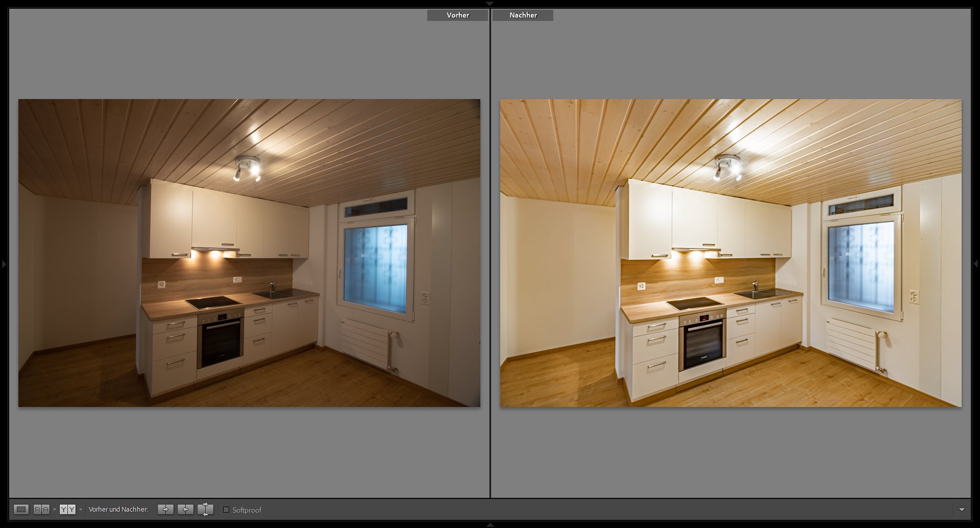Click the Softproof text label

[x=247, y=510]
